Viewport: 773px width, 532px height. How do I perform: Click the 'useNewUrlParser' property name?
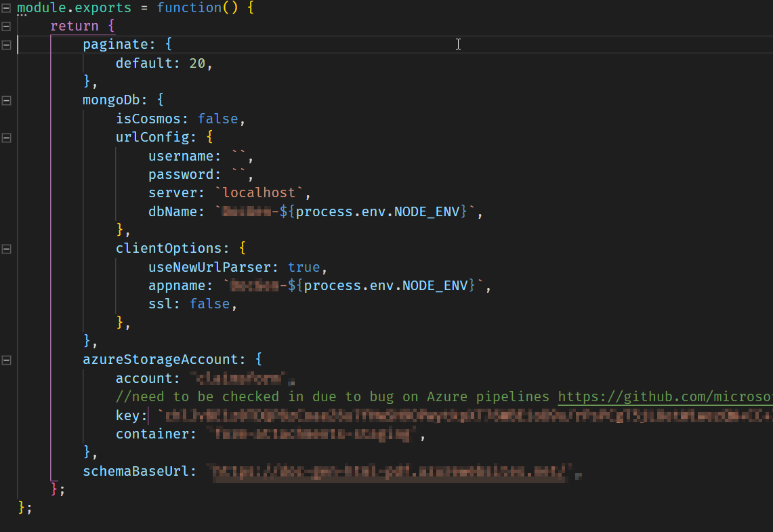point(209,267)
